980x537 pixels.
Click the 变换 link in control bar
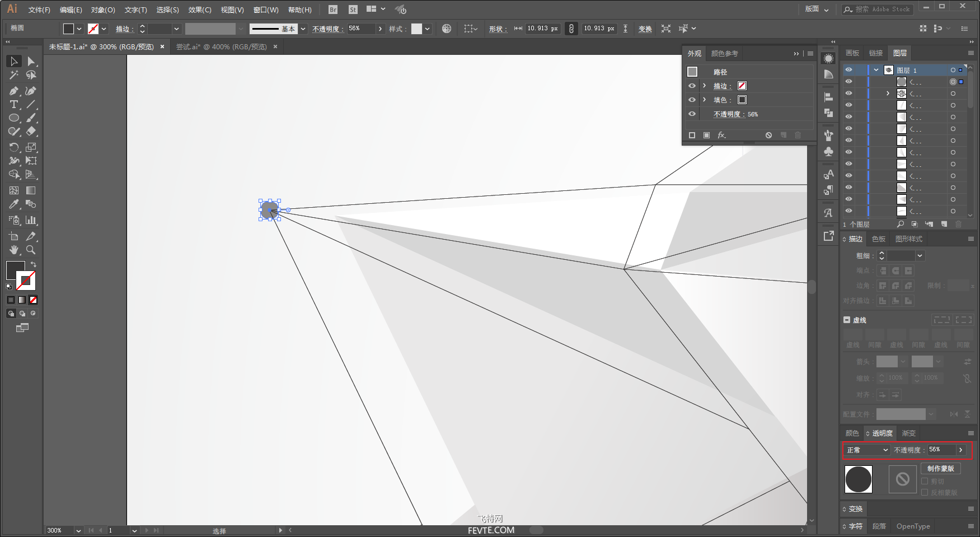(645, 29)
